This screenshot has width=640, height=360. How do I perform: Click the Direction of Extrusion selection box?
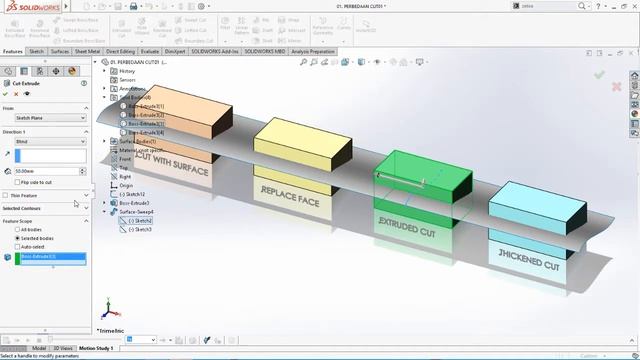pyautogui.click(x=51, y=156)
